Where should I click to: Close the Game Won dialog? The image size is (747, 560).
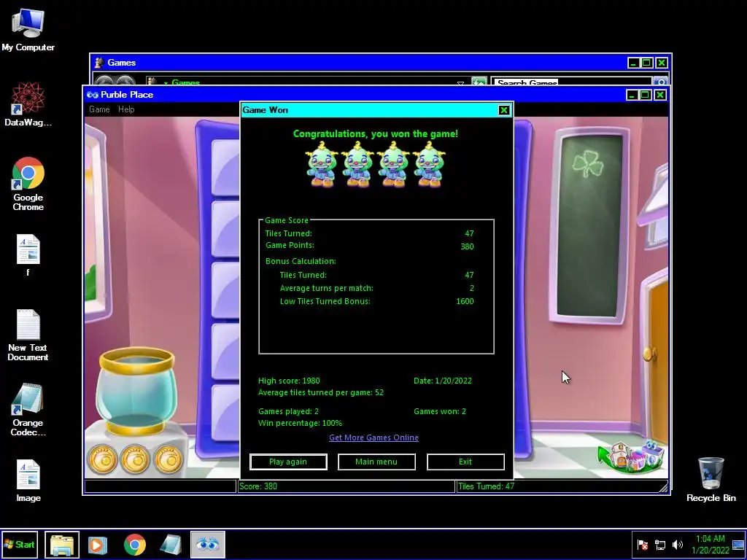[x=503, y=111]
